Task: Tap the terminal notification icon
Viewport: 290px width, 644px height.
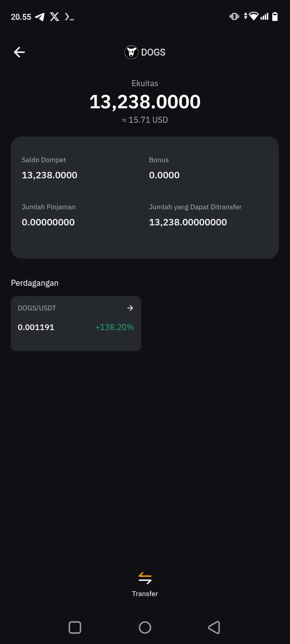Action: pyautogui.click(x=69, y=17)
